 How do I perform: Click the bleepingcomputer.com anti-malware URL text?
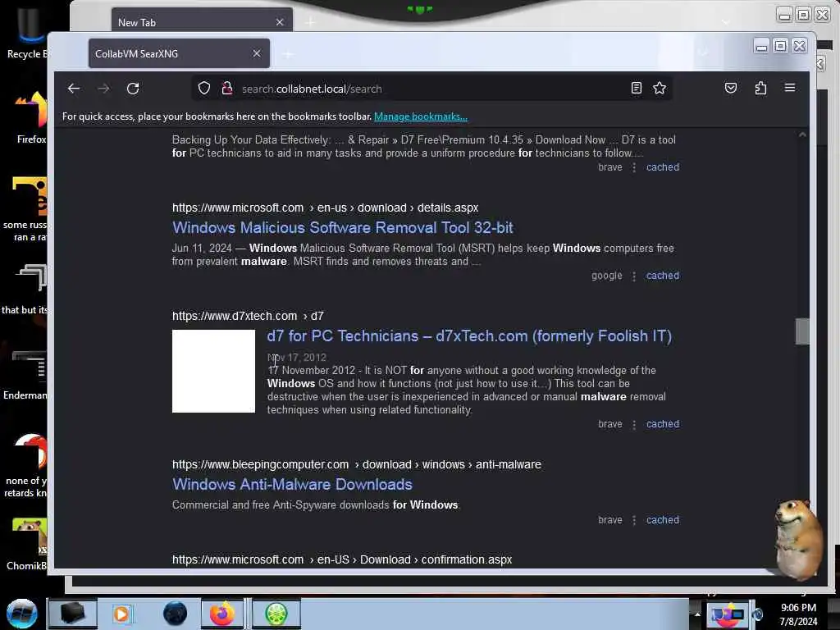click(x=356, y=464)
